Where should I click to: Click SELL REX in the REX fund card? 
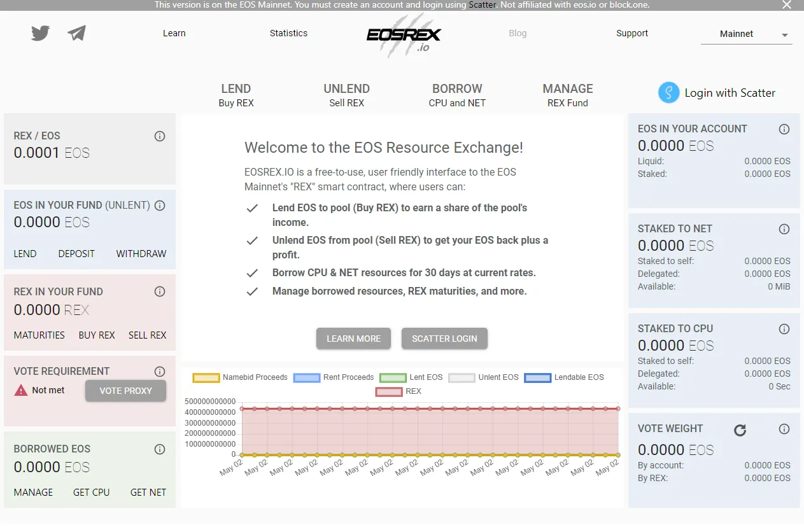tap(147, 335)
